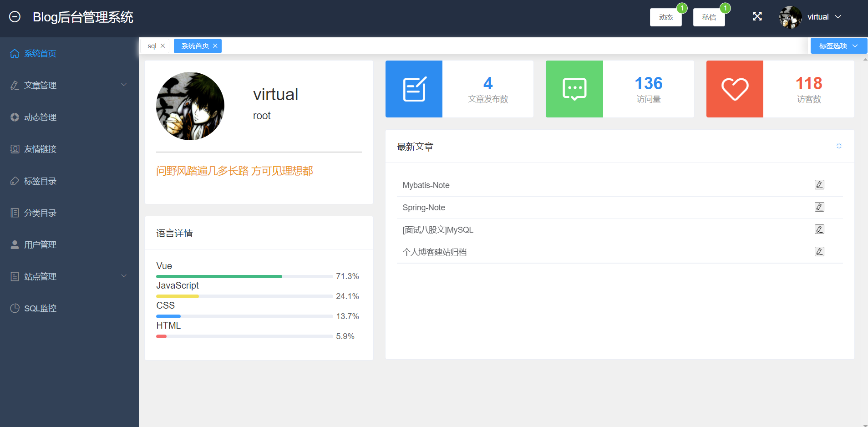Toggle fullscreen with the expand arrows icon
The image size is (868, 427).
click(x=757, y=17)
